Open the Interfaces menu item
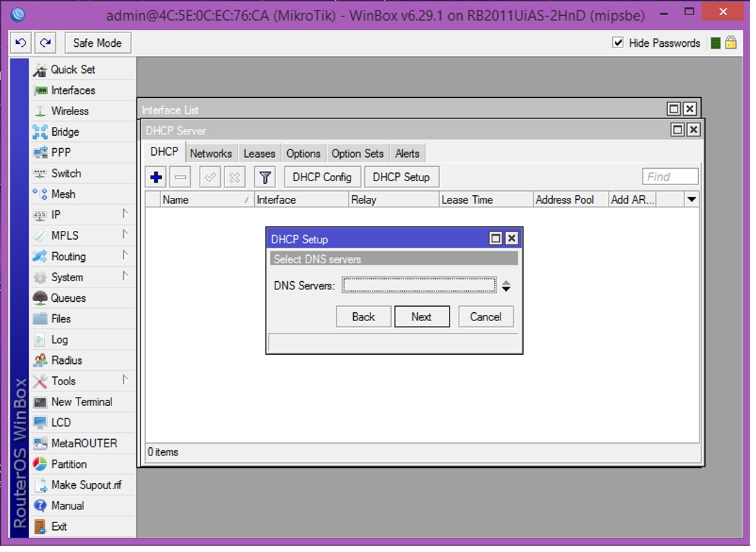756x552 pixels. coord(82,90)
